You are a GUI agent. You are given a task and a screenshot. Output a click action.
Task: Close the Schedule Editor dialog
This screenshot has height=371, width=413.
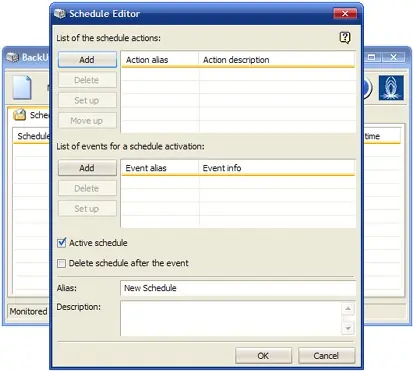tap(345, 14)
